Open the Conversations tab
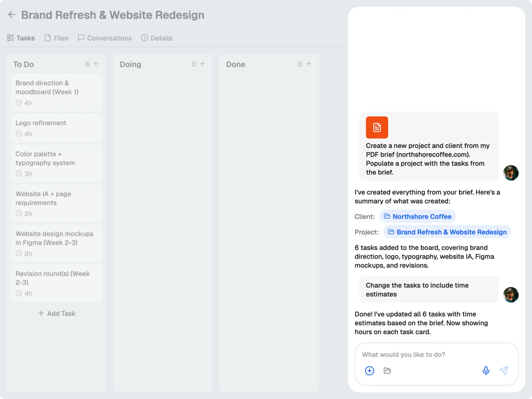 click(x=105, y=38)
